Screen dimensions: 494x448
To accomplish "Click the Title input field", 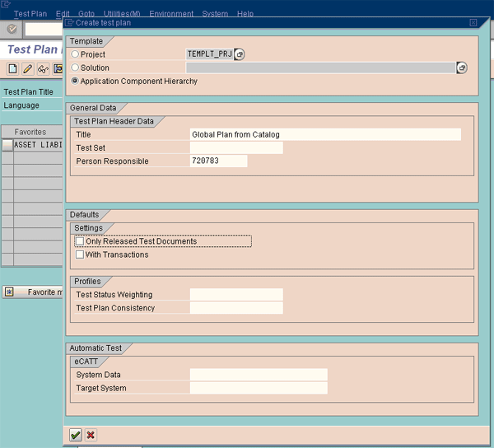I will [325, 134].
